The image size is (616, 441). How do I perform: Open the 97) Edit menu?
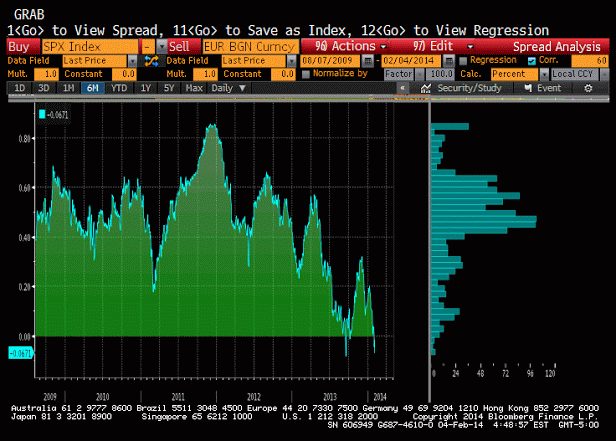pos(442,46)
